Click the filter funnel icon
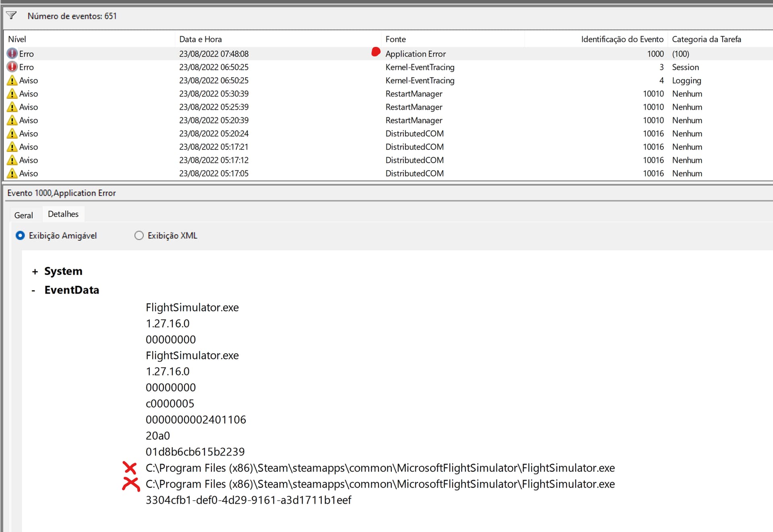 click(11, 16)
